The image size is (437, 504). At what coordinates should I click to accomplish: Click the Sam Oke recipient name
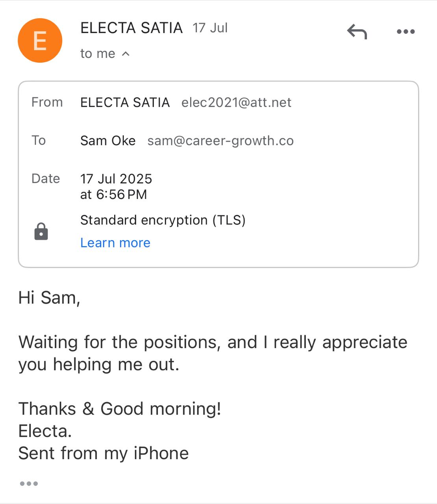108,141
